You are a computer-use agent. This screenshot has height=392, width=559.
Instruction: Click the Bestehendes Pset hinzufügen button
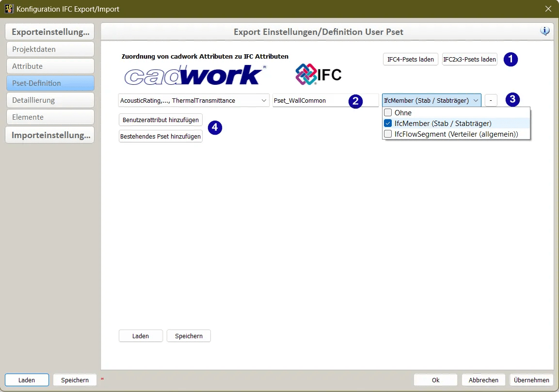point(160,137)
